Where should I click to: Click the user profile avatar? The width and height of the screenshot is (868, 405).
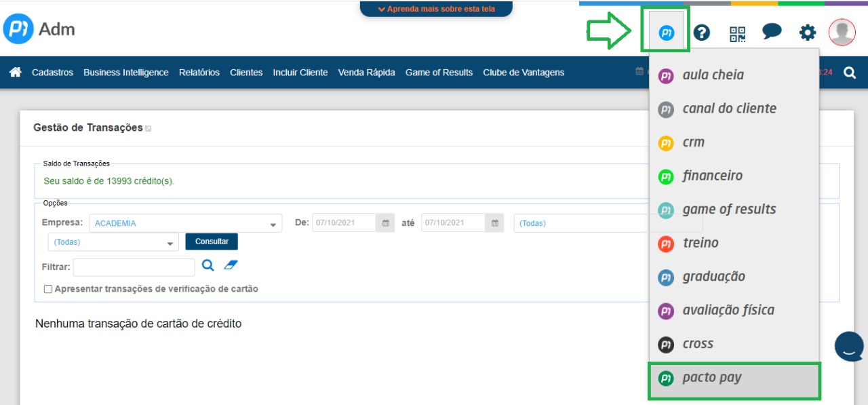tap(842, 32)
